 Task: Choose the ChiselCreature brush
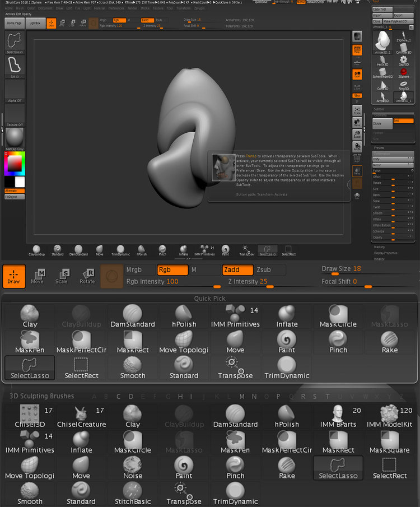(81, 416)
